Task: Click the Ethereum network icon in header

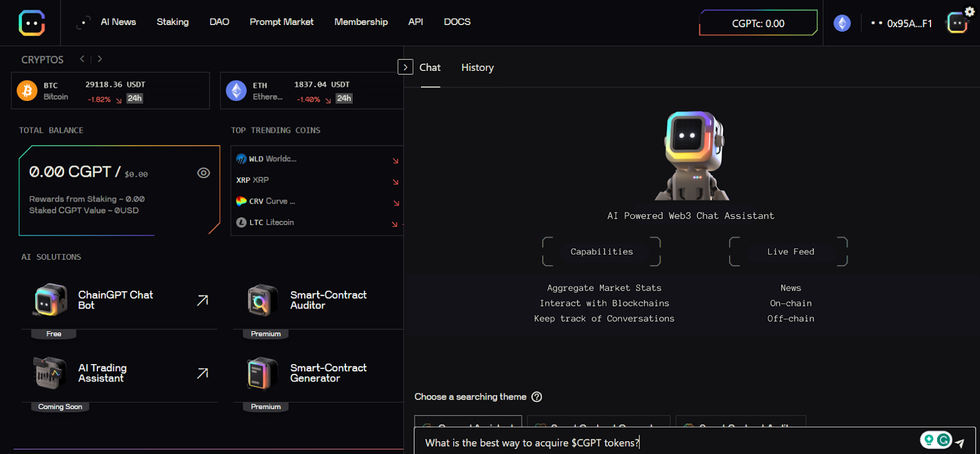Action: click(x=842, y=23)
